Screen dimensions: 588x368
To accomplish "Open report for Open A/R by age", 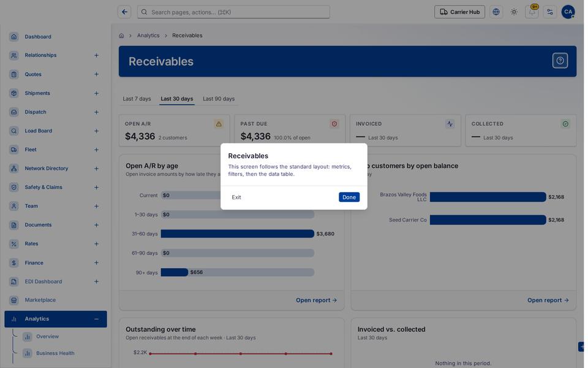I will pos(316,301).
